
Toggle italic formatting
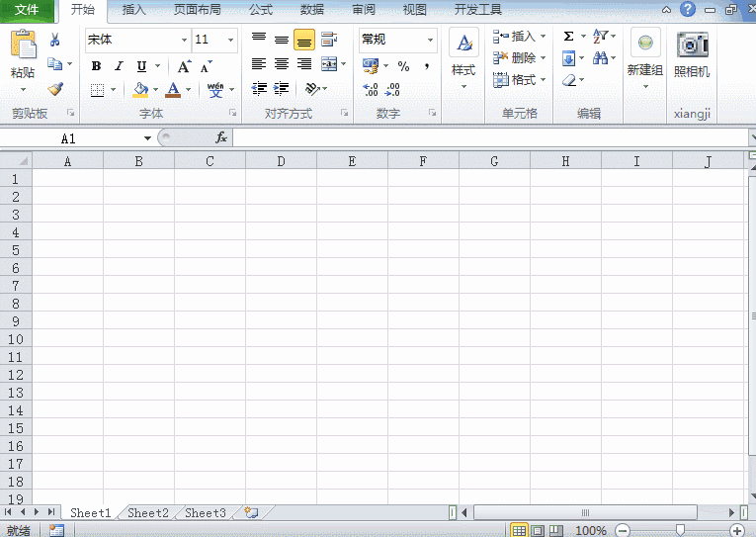(x=119, y=66)
